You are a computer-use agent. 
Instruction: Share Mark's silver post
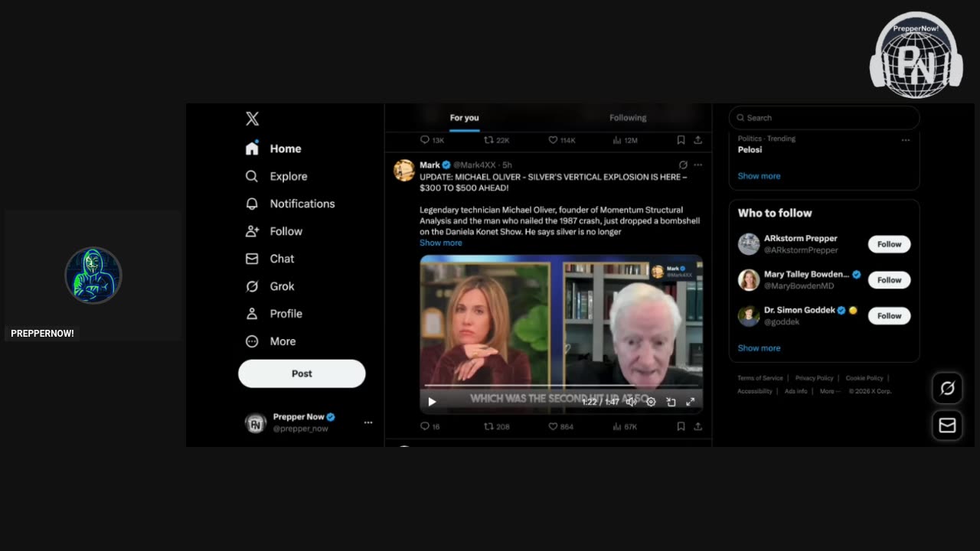click(x=698, y=426)
